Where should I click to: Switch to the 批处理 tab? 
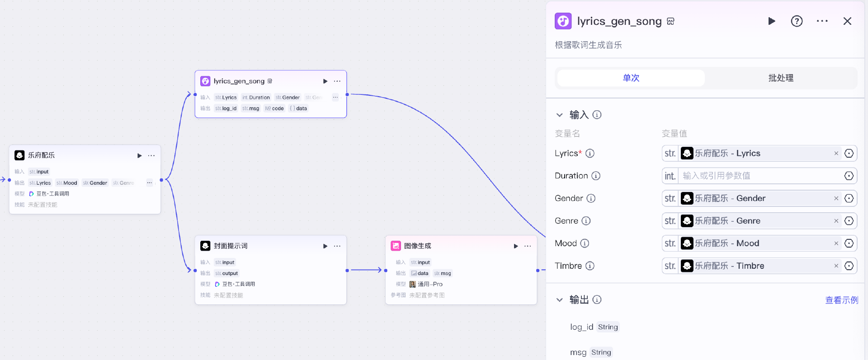[781, 78]
